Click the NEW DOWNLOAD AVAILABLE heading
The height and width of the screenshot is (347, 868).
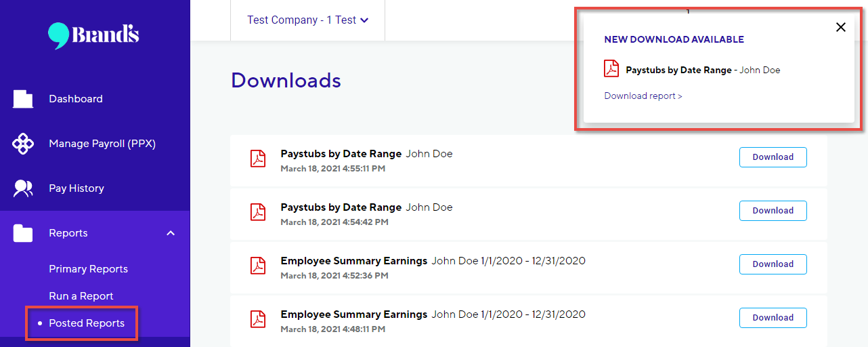click(674, 39)
